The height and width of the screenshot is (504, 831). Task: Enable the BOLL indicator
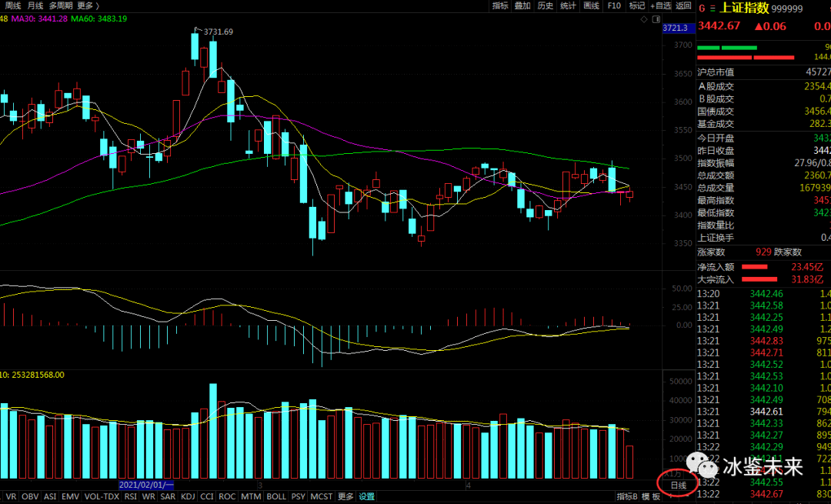pyautogui.click(x=276, y=497)
